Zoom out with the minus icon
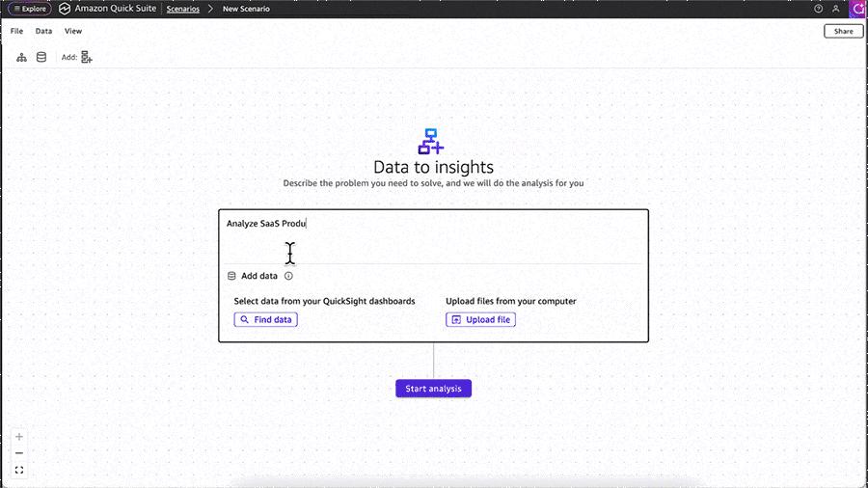This screenshot has height=488, width=868. (x=19, y=453)
